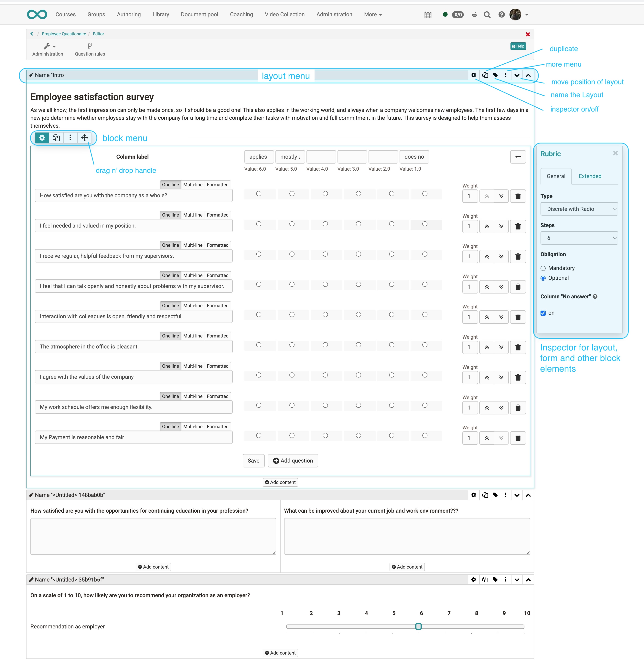Image resolution: width=644 pixels, height=662 pixels.
Task: Select first radio for company satisfaction question
Action: coord(259,194)
